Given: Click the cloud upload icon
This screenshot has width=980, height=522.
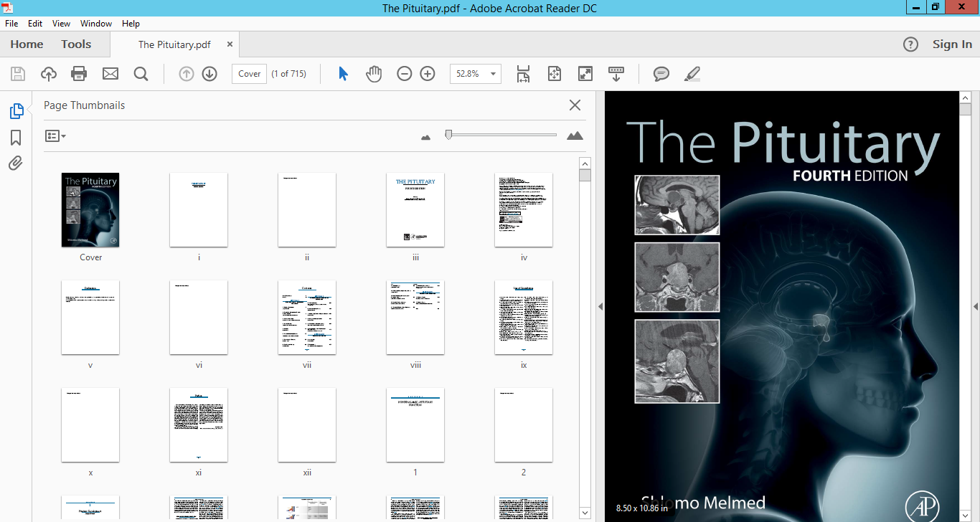Looking at the screenshot, I should (x=49, y=74).
